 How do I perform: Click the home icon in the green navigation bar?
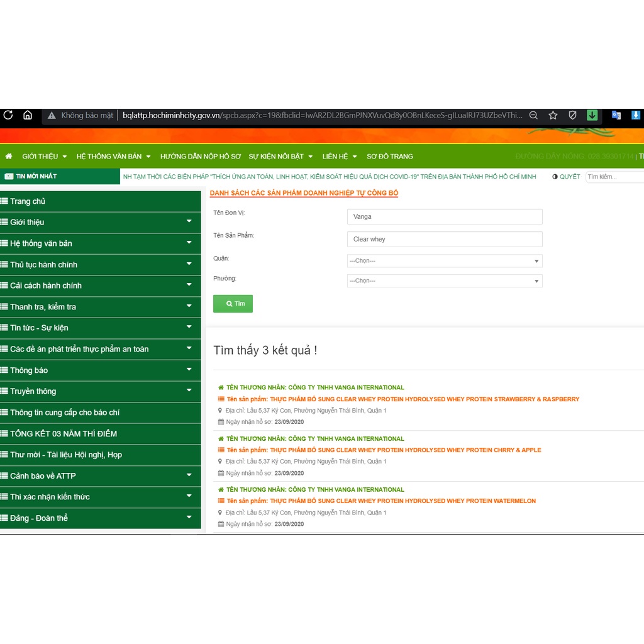point(9,156)
